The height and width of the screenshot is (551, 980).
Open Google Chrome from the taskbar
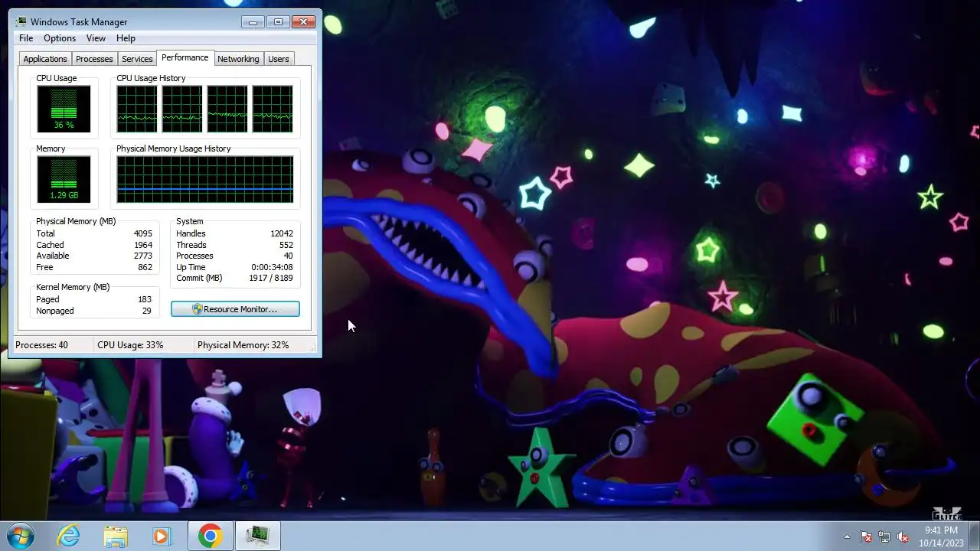point(211,536)
